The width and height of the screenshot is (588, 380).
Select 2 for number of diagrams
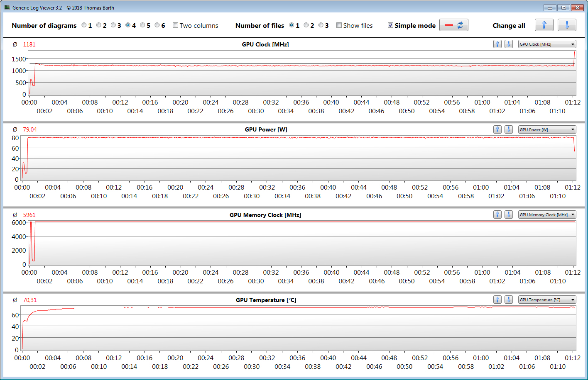click(99, 25)
